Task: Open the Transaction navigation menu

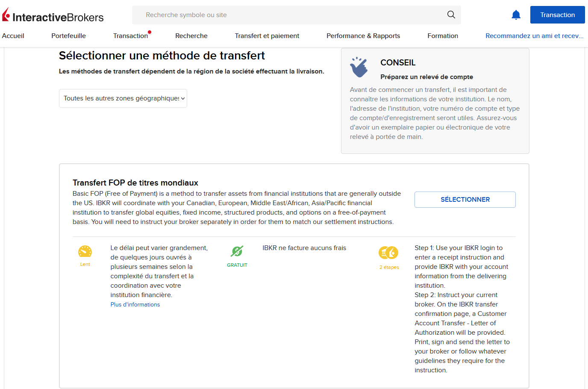Action: [x=130, y=36]
